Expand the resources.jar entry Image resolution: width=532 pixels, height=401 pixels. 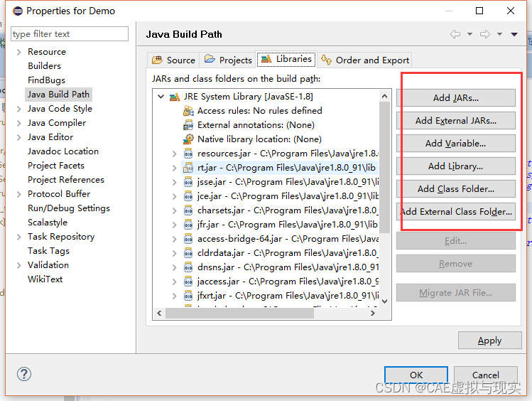pos(175,154)
